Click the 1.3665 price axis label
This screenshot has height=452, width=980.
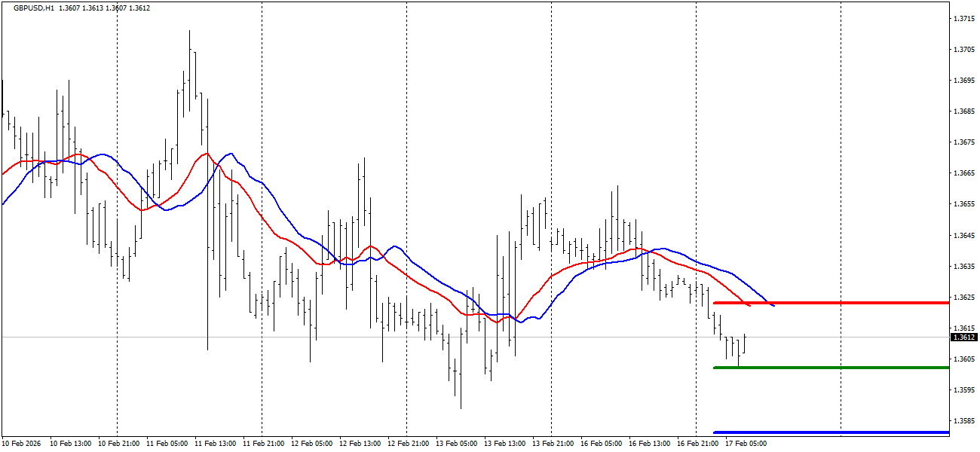click(965, 173)
